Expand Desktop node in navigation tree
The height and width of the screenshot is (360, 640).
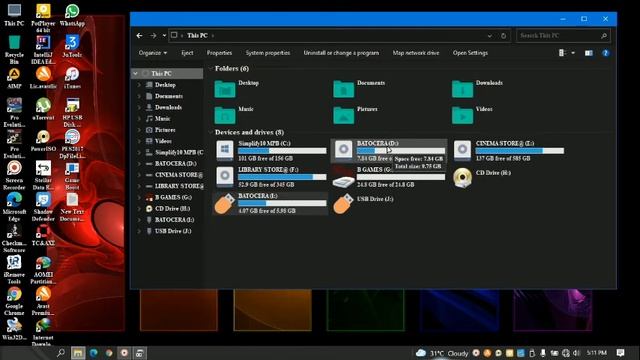pos(139,85)
